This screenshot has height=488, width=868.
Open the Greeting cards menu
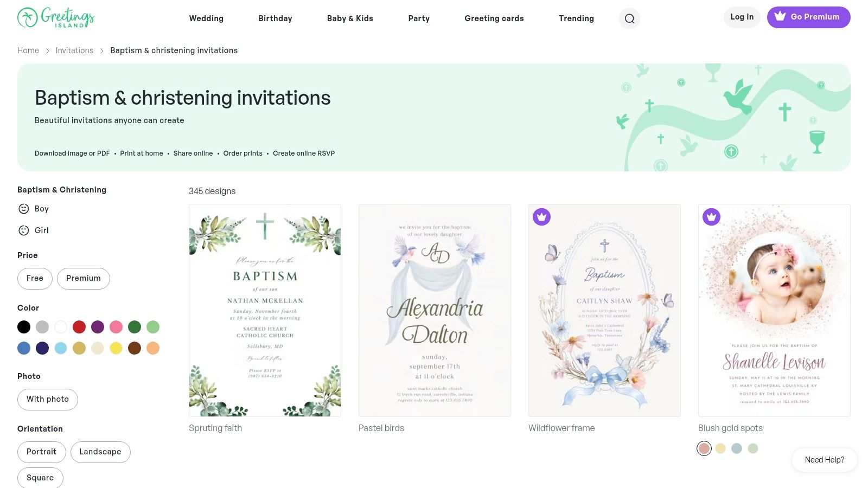[494, 18]
